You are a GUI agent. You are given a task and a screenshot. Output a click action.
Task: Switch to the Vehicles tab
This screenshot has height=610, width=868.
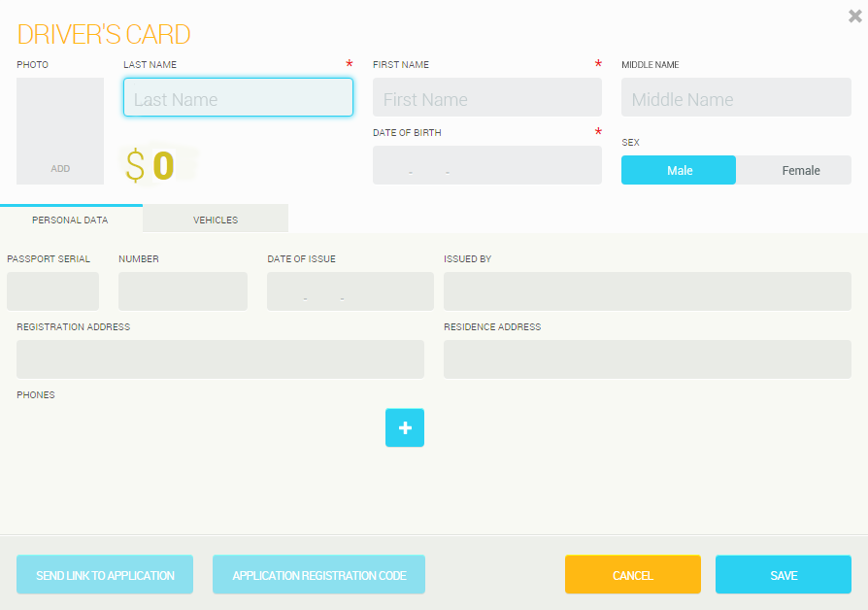[x=216, y=220]
